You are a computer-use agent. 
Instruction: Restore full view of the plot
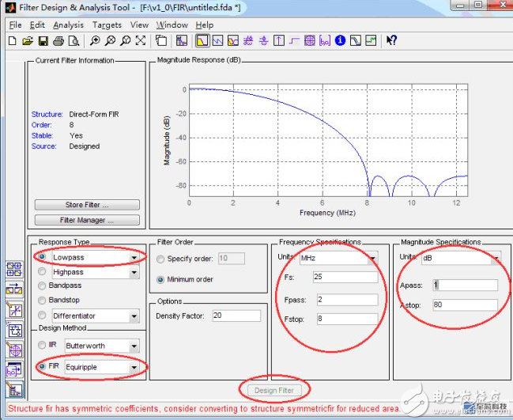point(141,41)
